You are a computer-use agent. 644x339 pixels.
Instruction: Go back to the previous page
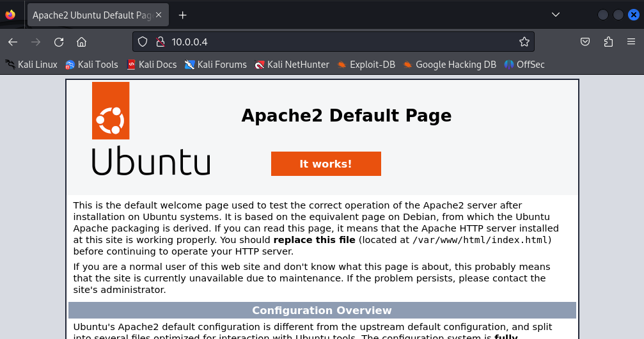click(13, 42)
